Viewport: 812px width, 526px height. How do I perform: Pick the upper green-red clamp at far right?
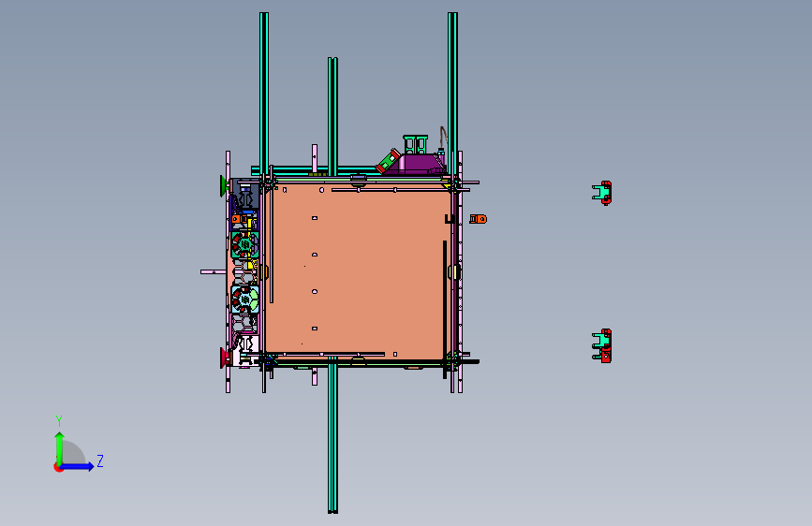point(602,193)
